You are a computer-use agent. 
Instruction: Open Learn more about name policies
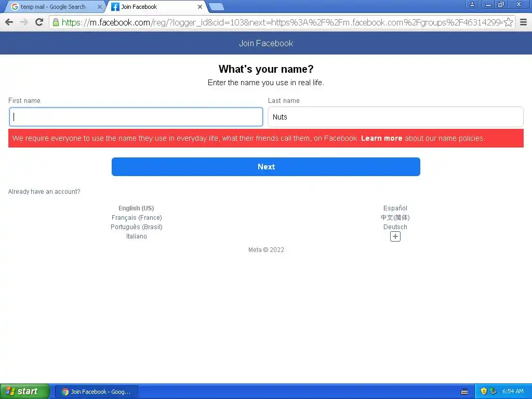click(381, 138)
